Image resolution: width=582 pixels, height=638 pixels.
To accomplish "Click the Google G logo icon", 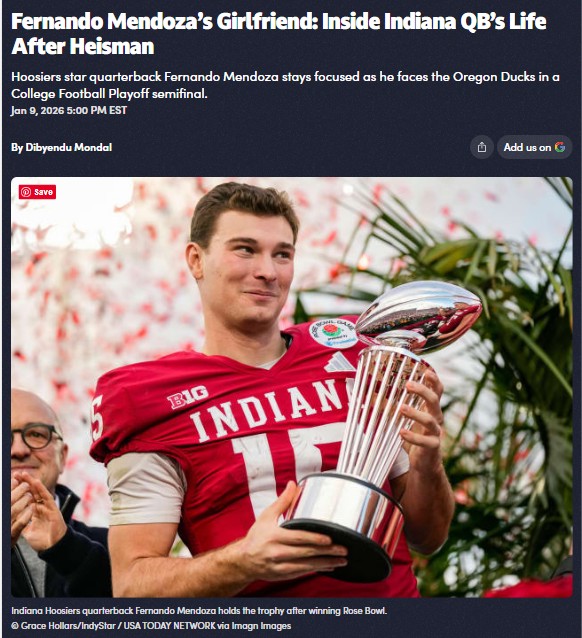I will (560, 147).
